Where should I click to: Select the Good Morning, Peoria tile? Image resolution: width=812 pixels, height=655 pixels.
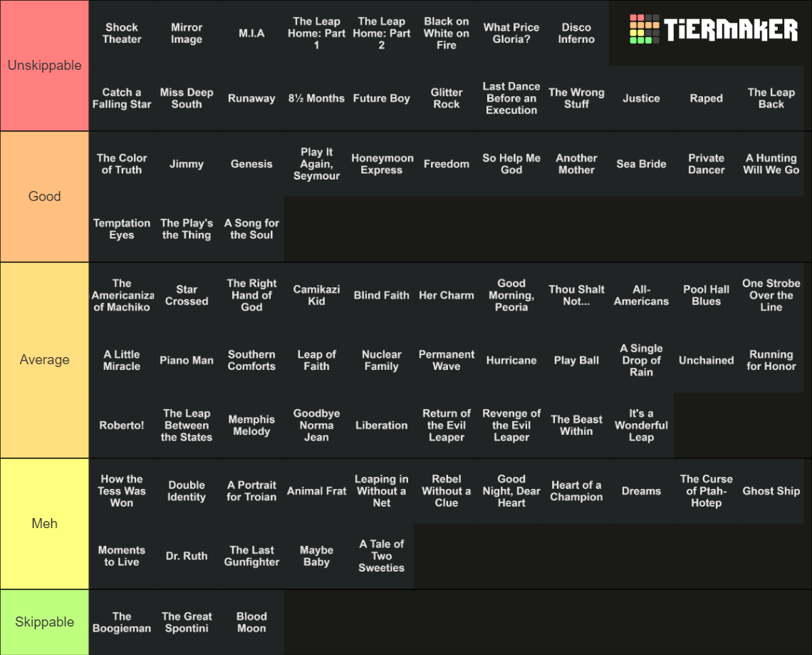pyautogui.click(x=511, y=295)
